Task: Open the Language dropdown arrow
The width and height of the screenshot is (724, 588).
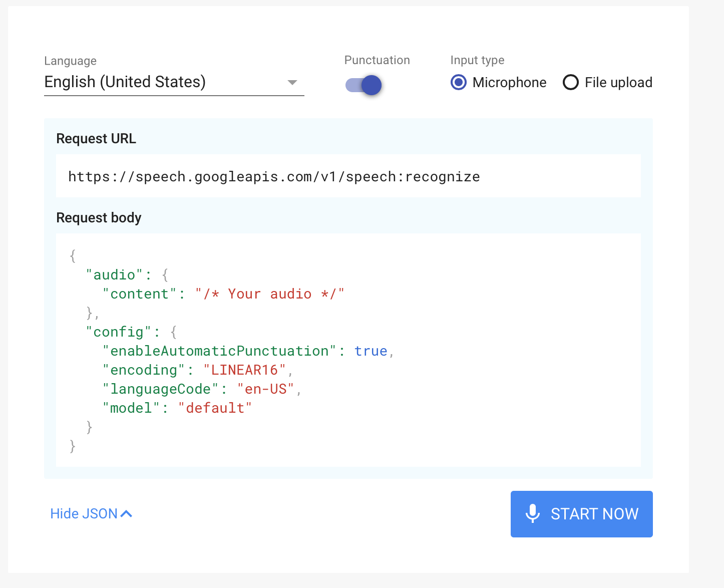Action: (292, 82)
